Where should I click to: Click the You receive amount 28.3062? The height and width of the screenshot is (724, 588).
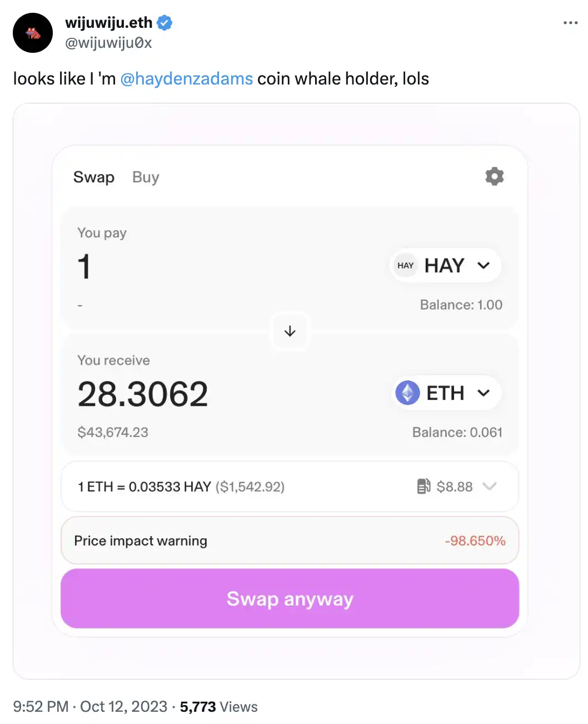[x=143, y=394]
